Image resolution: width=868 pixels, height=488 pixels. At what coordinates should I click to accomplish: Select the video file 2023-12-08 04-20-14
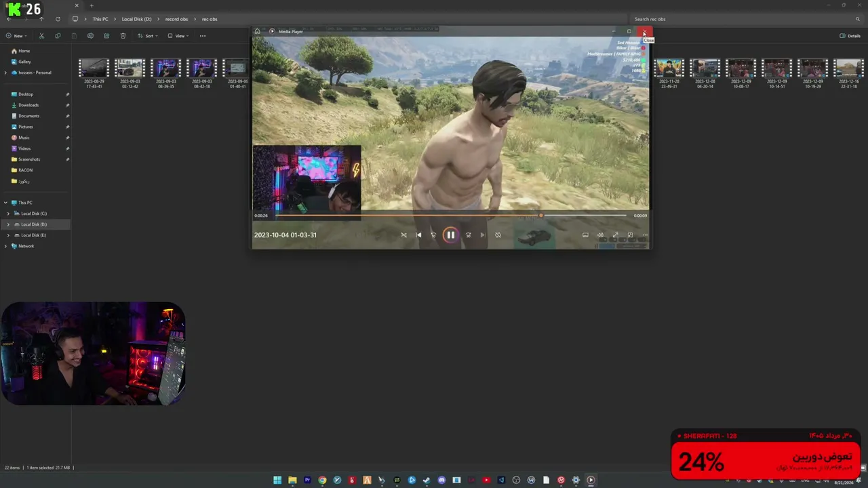[705, 74]
